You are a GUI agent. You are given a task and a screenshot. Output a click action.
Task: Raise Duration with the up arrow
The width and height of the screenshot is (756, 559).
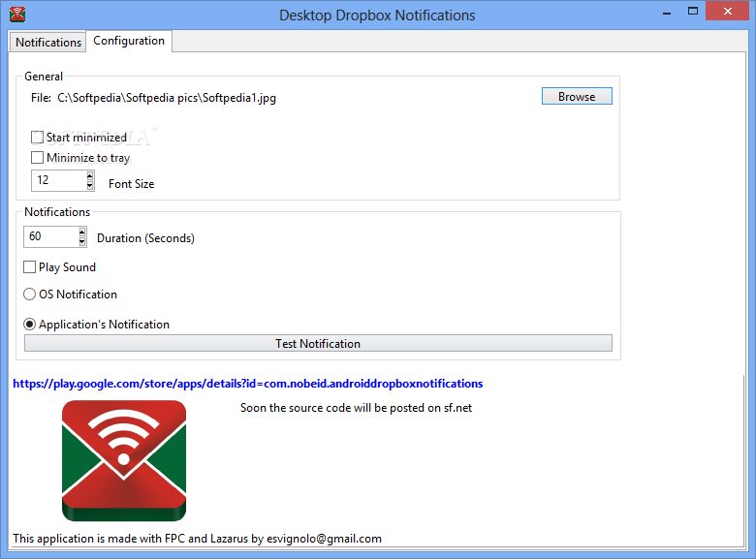(x=82, y=232)
